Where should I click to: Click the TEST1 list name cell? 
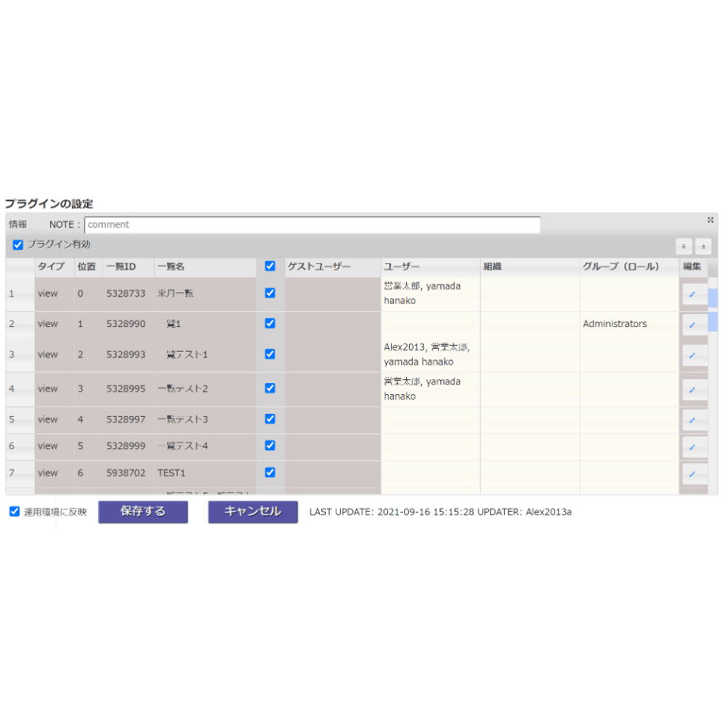[205, 472]
